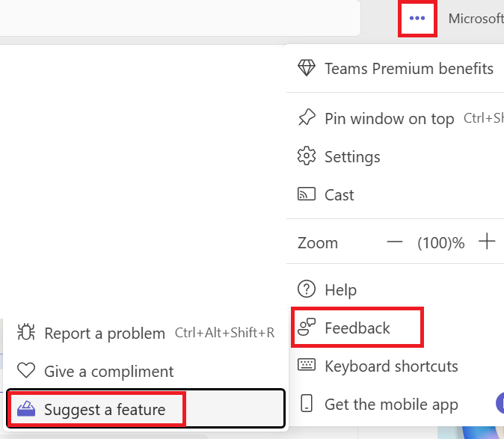Click the Settings gear icon
Viewport: 504px width, 439px height.
[x=307, y=156]
